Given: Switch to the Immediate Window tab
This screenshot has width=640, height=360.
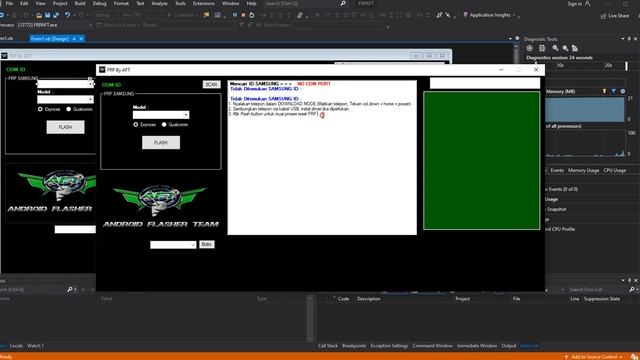Looking at the screenshot, I should [x=477, y=346].
